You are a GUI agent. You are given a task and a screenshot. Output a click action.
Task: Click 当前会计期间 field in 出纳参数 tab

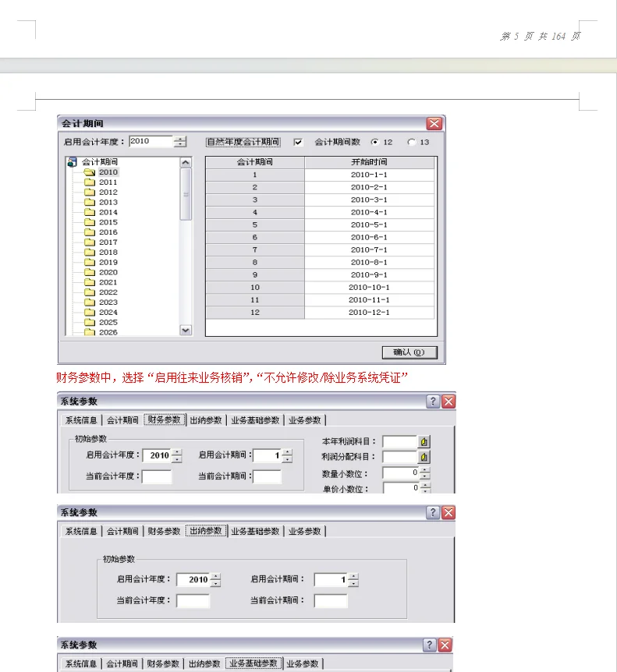coord(331,600)
